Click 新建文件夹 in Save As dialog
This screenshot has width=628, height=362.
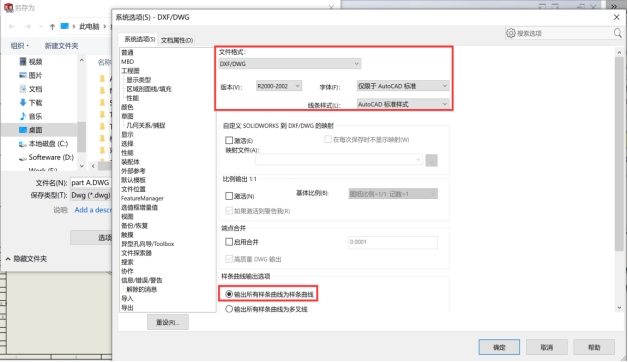click(x=61, y=46)
